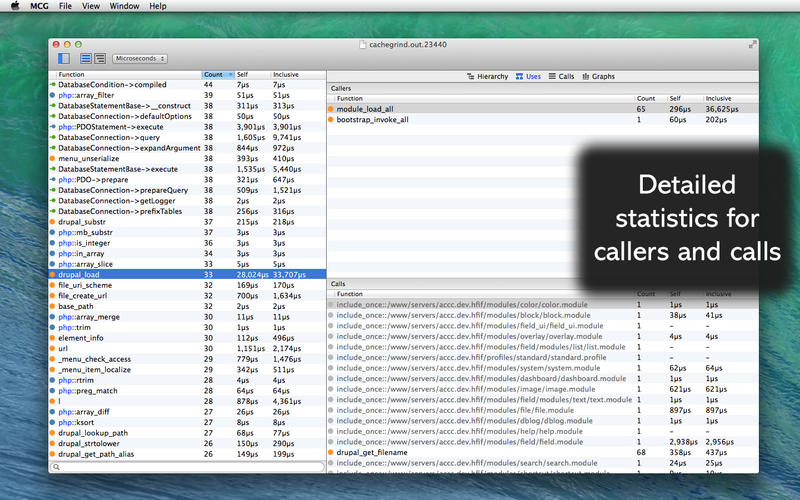
Task: Click the search field under function list
Action: [187, 467]
